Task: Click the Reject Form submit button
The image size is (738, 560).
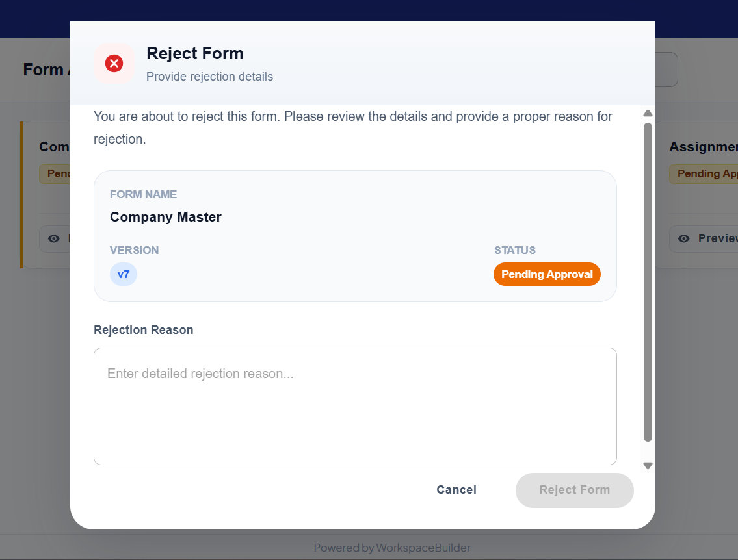Action: 574,490
